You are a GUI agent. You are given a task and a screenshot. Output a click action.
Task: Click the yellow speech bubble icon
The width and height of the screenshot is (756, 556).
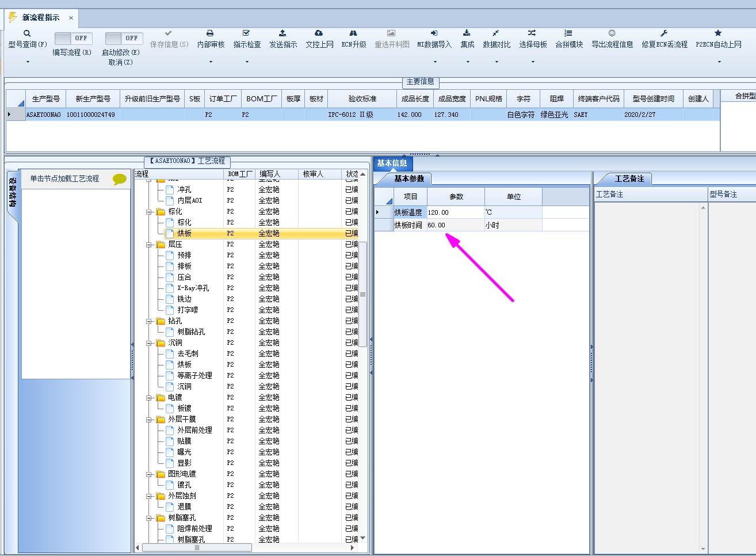[119, 180]
